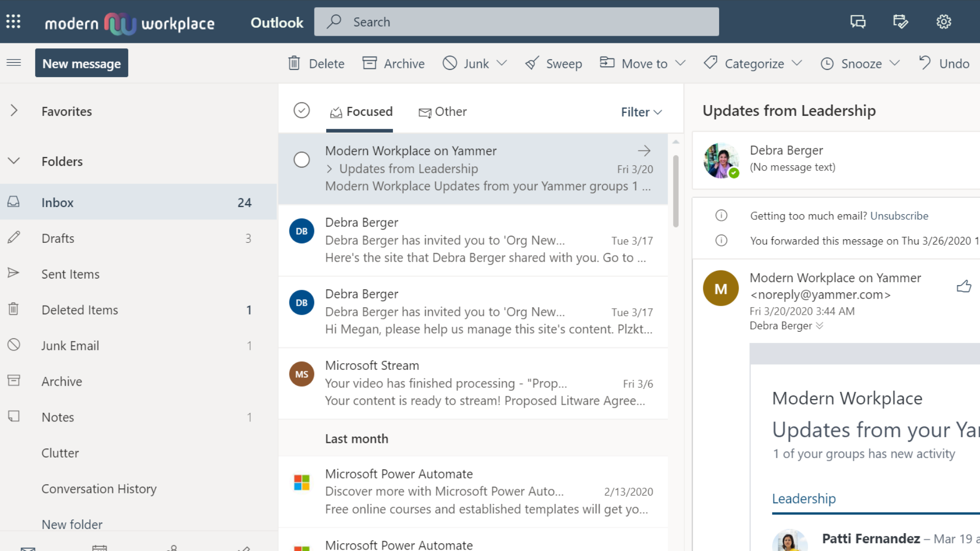The width and height of the screenshot is (980, 551).
Task: Open the Archive folder
Action: [138, 381]
